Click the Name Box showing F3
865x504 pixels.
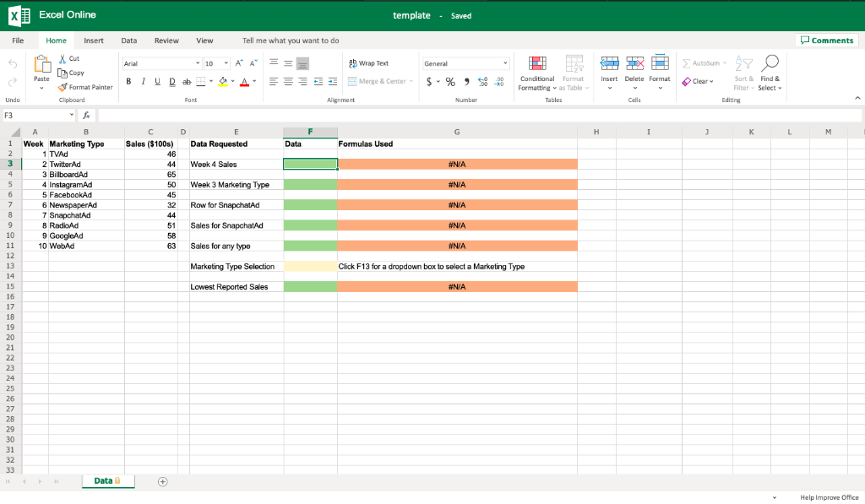pos(38,116)
